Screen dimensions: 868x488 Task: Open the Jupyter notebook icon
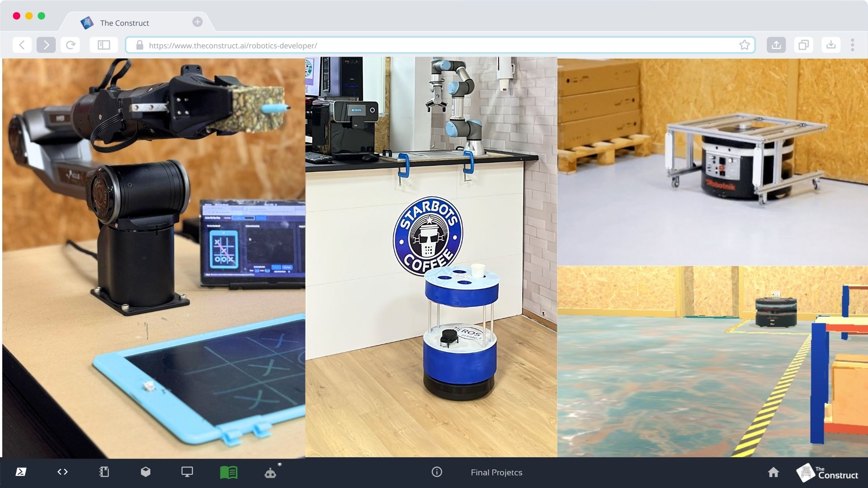point(104,472)
